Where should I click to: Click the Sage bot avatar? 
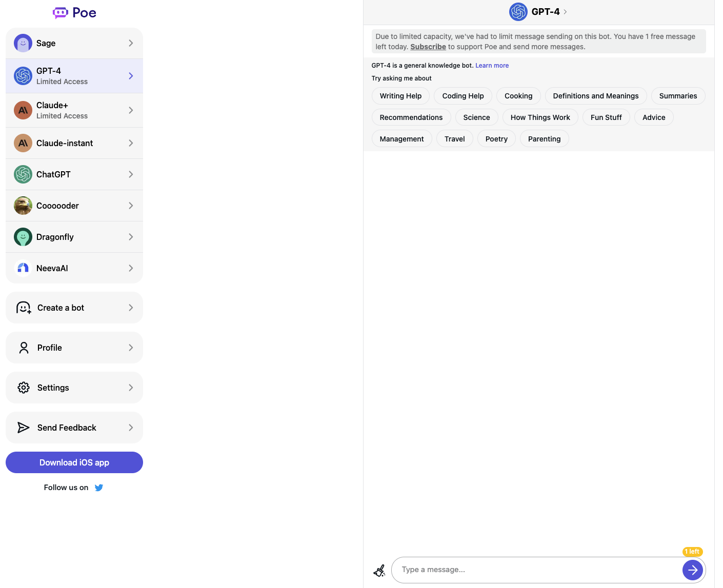(23, 43)
